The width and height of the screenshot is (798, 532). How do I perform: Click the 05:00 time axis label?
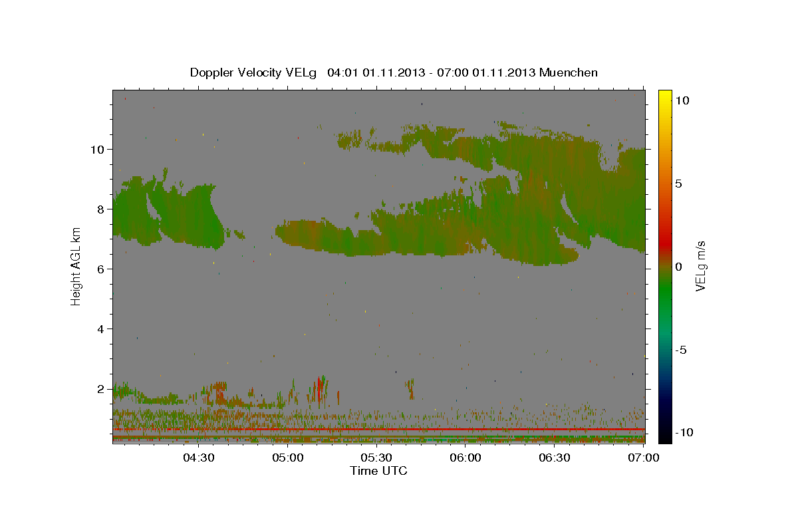tap(287, 458)
